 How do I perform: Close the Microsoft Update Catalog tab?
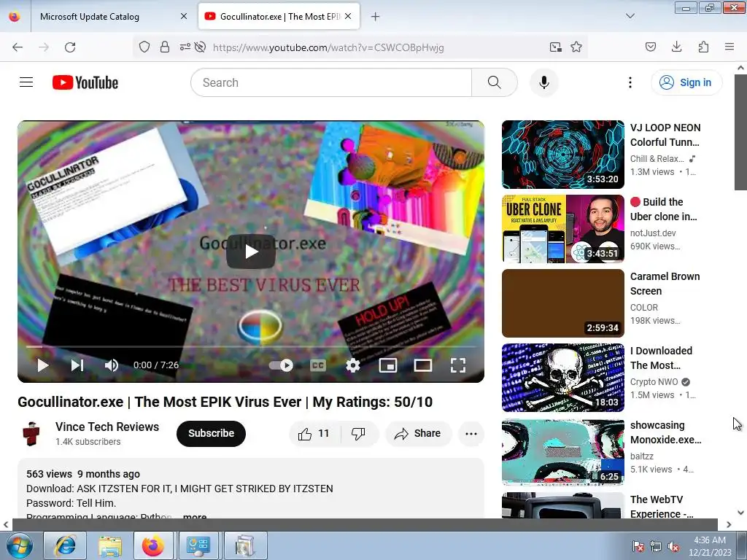pyautogui.click(x=184, y=17)
